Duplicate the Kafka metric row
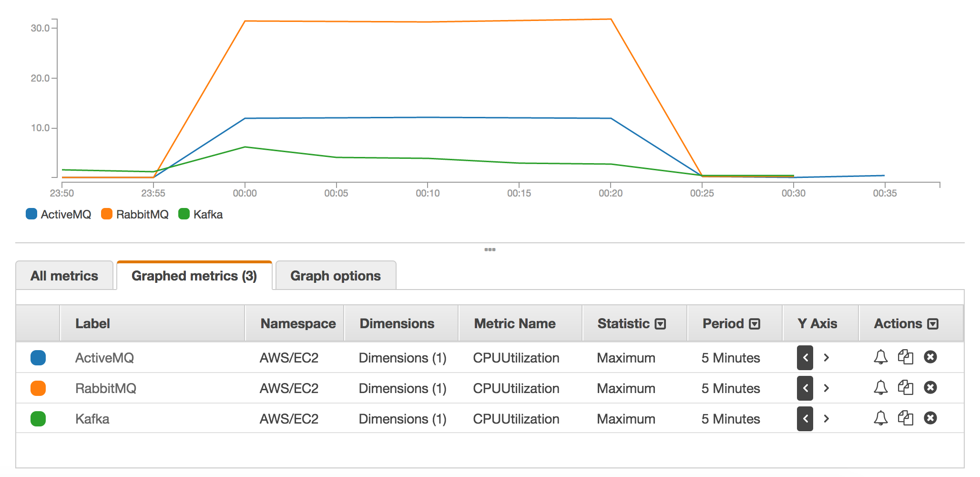This screenshot has width=980, height=477. click(905, 418)
